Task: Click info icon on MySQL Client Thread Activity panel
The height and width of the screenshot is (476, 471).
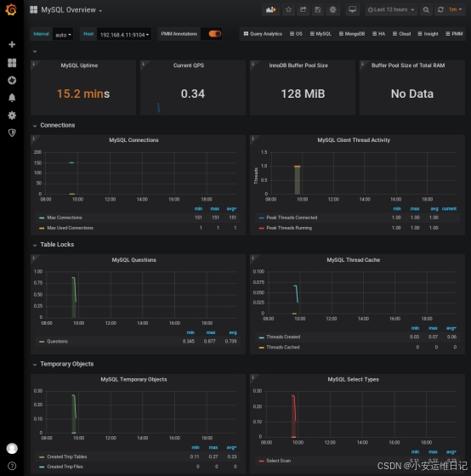Action: (253, 139)
